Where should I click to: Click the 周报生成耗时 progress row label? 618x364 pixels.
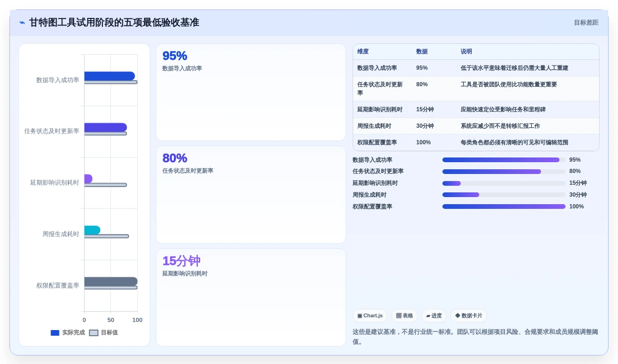pos(370,195)
